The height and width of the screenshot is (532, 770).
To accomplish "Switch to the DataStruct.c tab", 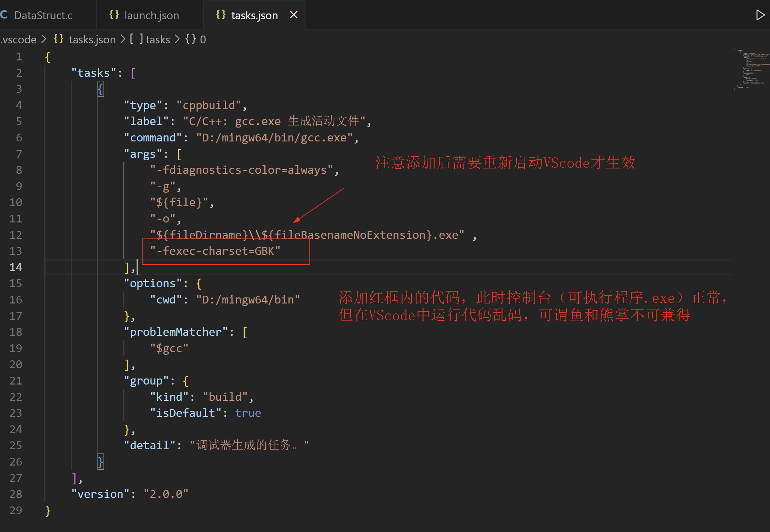I will pos(43,15).
